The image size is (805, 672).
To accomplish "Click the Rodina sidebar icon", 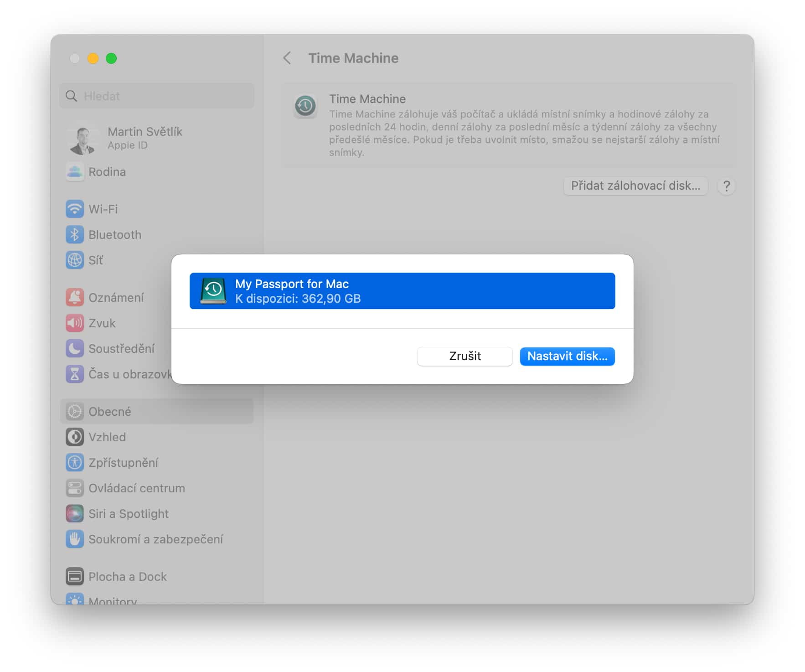I will (x=75, y=172).
